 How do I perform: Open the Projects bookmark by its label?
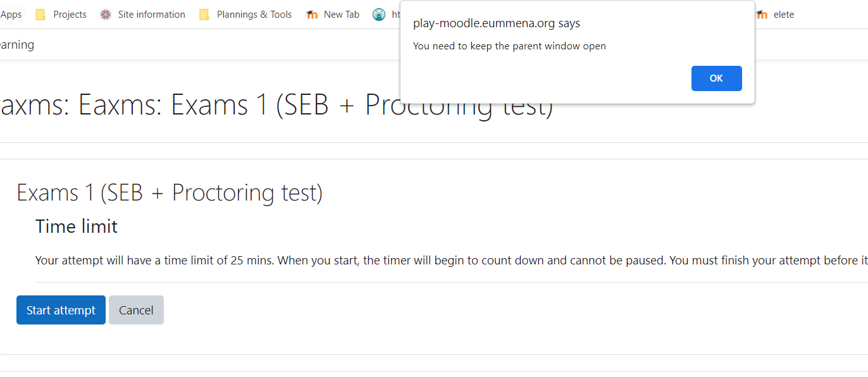point(70,14)
